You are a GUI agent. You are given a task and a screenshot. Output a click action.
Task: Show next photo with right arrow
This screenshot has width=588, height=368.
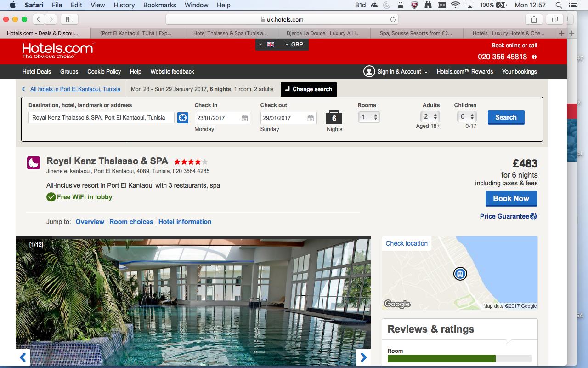(x=363, y=357)
